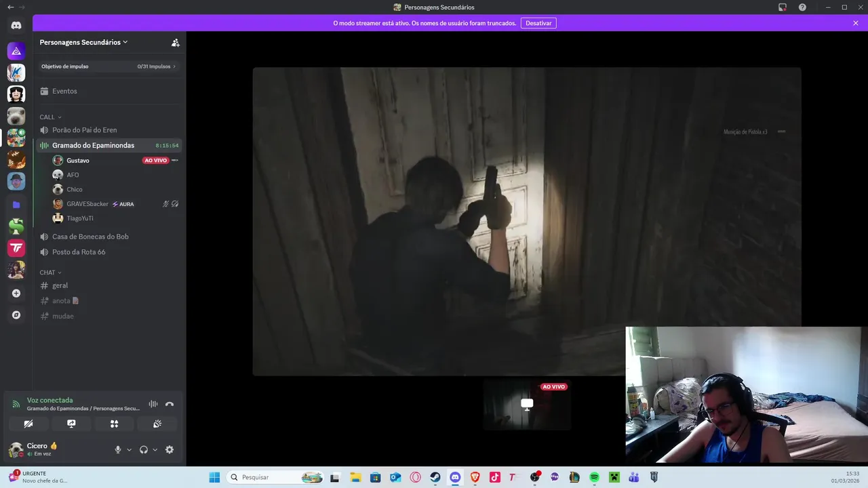Open the anota text channel

pos(108,301)
